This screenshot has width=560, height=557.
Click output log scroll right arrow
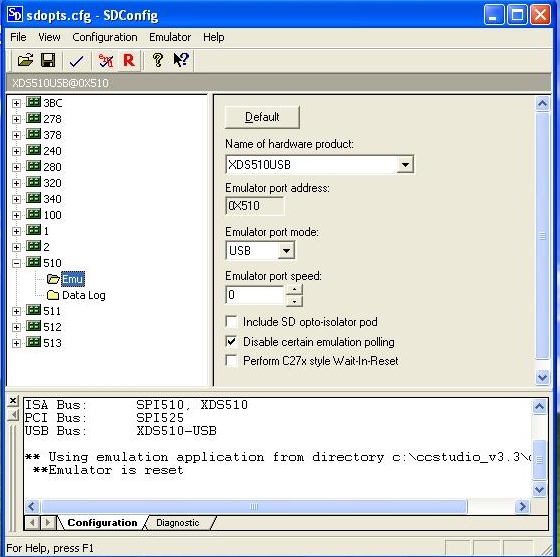[522, 506]
